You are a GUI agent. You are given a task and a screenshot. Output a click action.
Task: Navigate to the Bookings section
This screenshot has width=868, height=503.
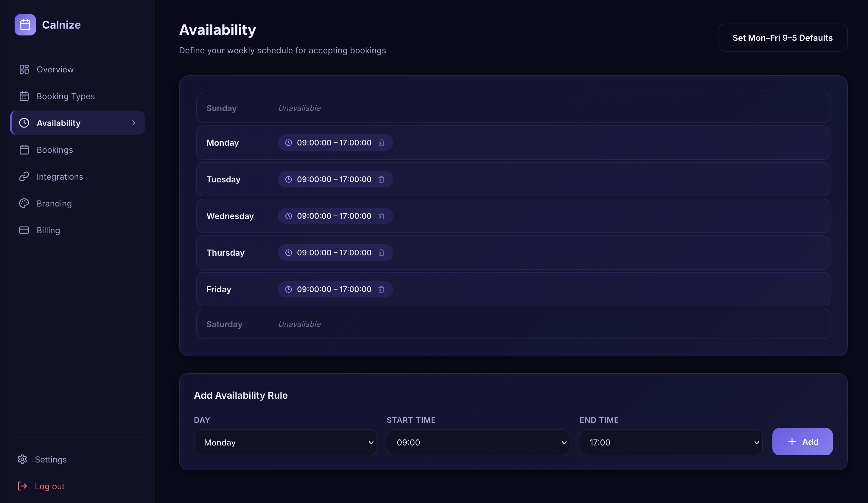click(x=55, y=150)
